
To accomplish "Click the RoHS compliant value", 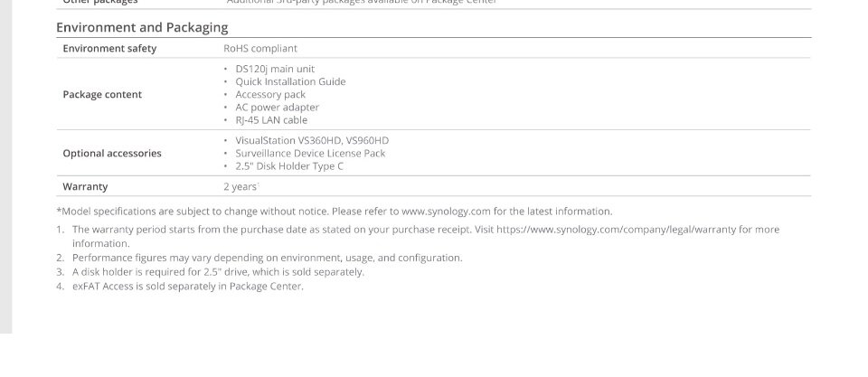I will pyautogui.click(x=260, y=48).
